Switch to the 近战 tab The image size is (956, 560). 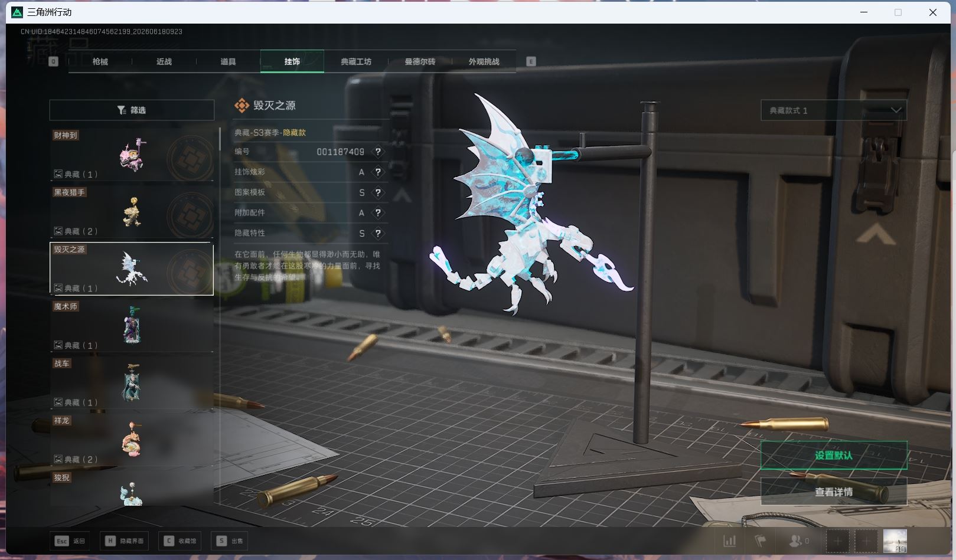tap(164, 61)
